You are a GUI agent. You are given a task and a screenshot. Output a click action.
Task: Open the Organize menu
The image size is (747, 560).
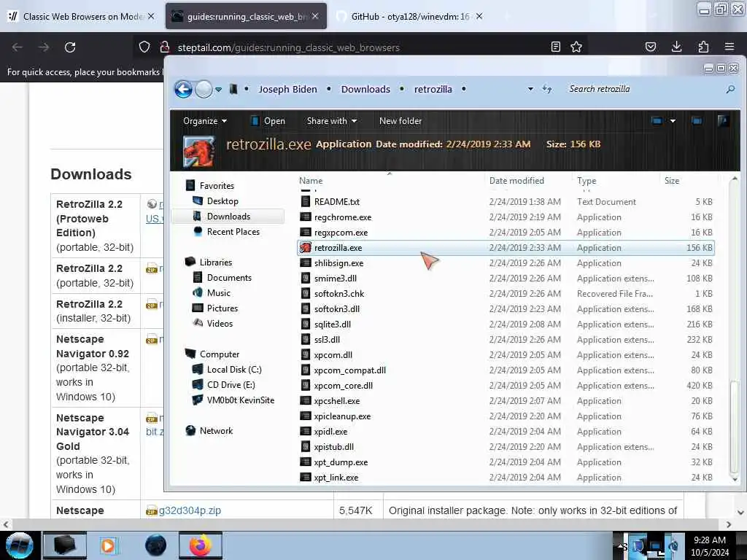tap(204, 121)
